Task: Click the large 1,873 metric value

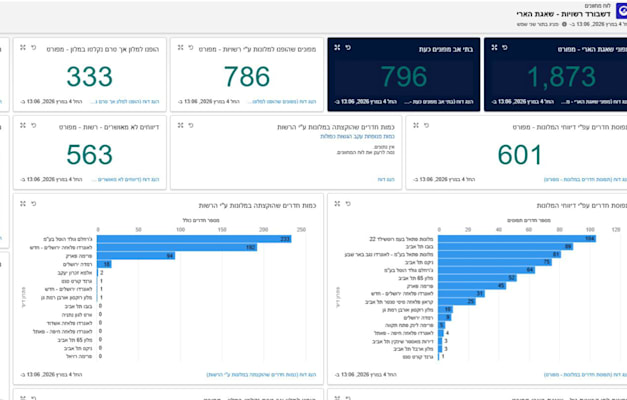Action: [561, 76]
